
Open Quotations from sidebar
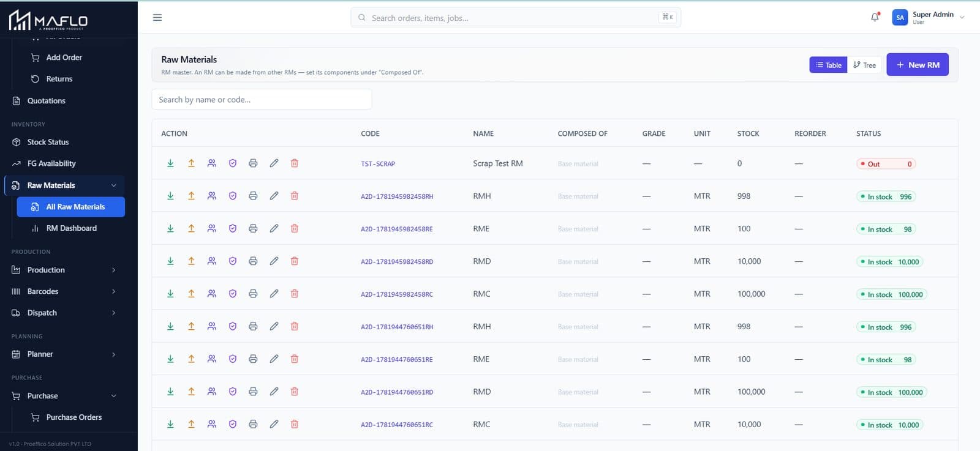(46, 101)
